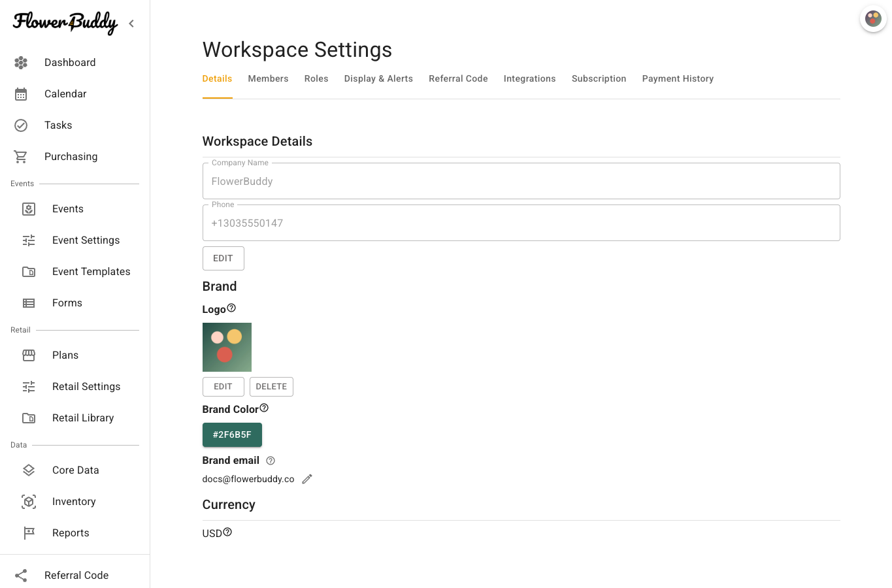Screen dimensions: 892x588
Task: Open Event Settings sliders icon
Action: (29, 240)
